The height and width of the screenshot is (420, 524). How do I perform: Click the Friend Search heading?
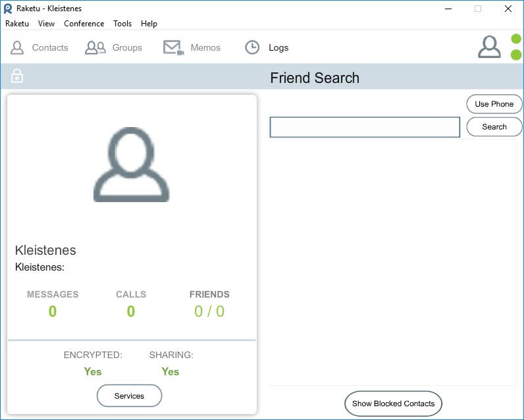pyautogui.click(x=315, y=78)
